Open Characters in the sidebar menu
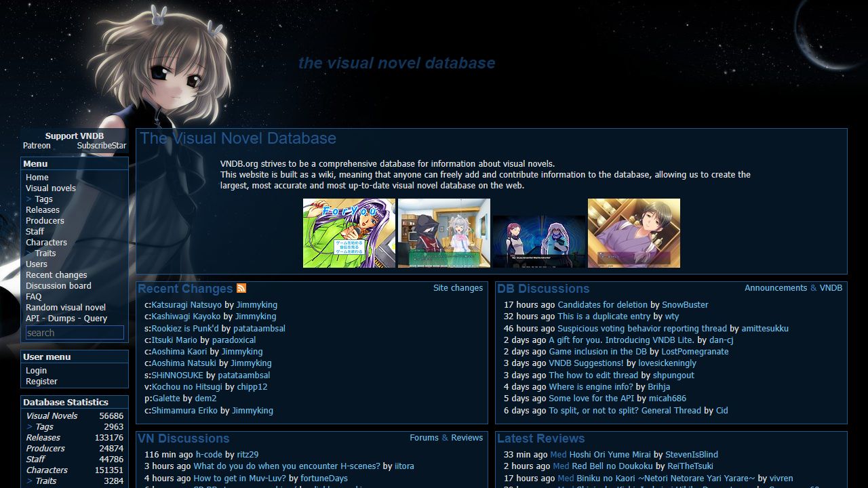Screen dimensions: 868x488 pyautogui.click(x=46, y=243)
